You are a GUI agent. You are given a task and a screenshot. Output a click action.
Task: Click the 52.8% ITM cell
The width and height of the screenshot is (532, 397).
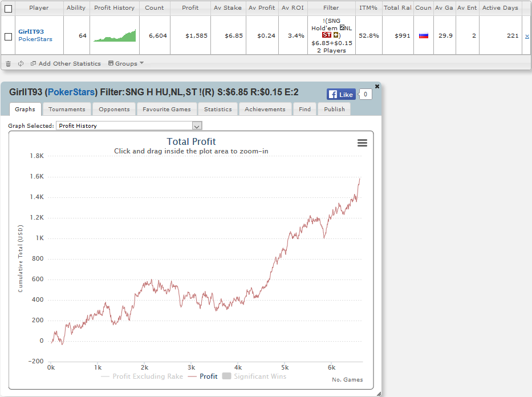tap(369, 35)
